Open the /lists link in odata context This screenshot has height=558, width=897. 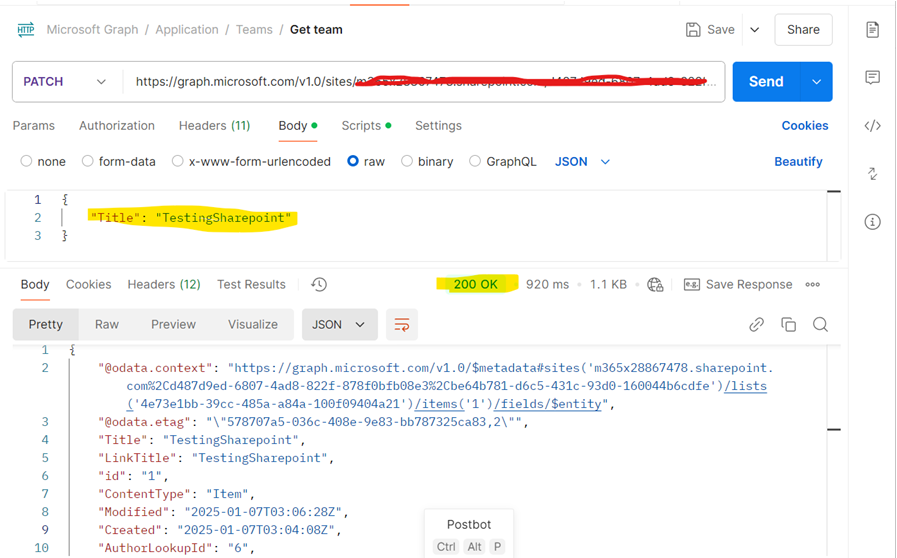pyautogui.click(x=745, y=386)
